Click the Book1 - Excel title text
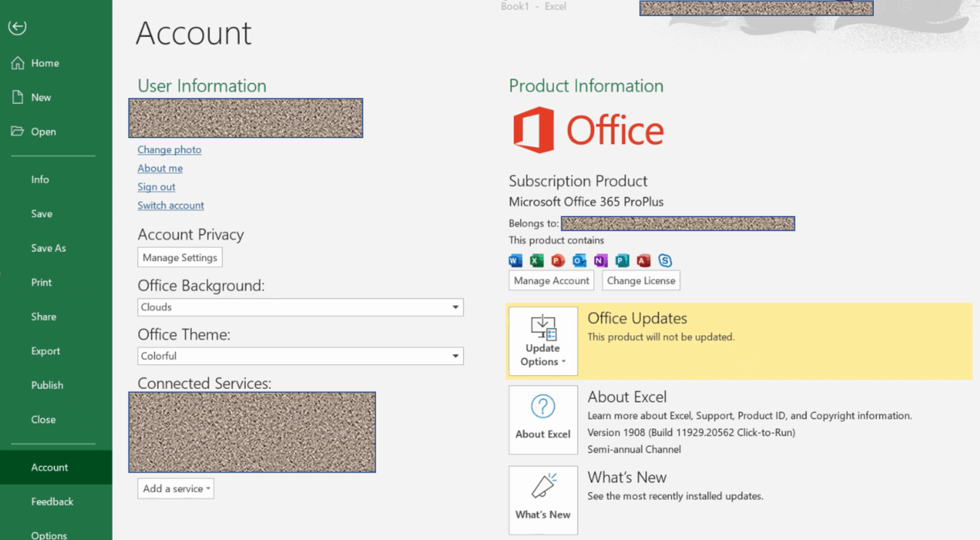980x540 pixels. click(x=534, y=7)
